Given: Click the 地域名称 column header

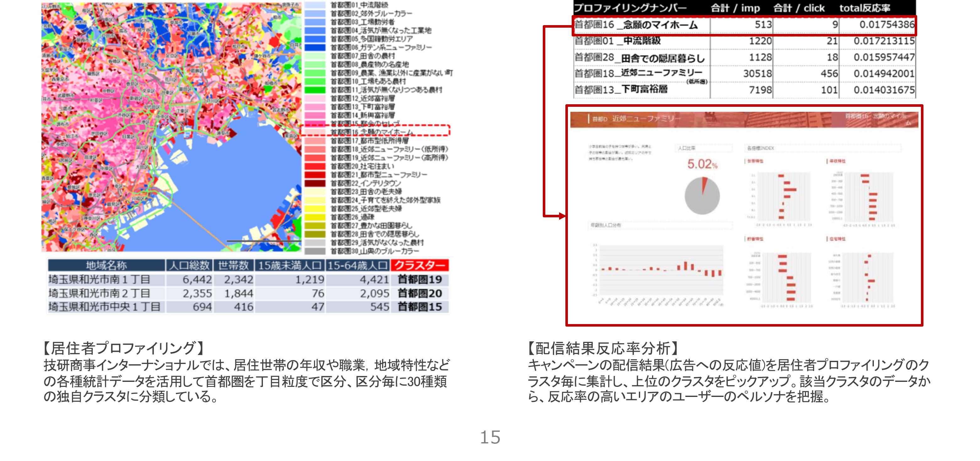Looking at the screenshot, I should pos(106,265).
